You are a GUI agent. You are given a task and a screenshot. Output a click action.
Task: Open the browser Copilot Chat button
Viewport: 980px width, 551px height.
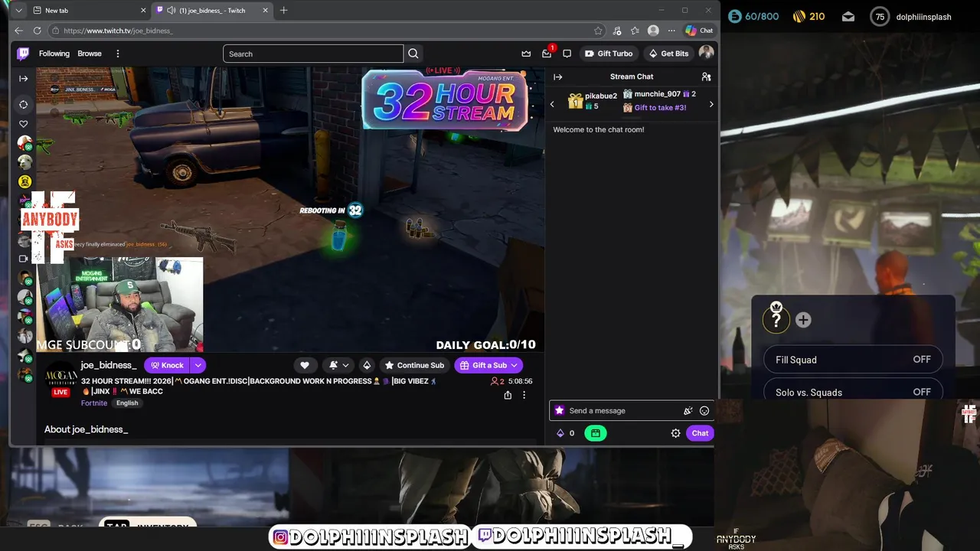[x=699, y=31]
